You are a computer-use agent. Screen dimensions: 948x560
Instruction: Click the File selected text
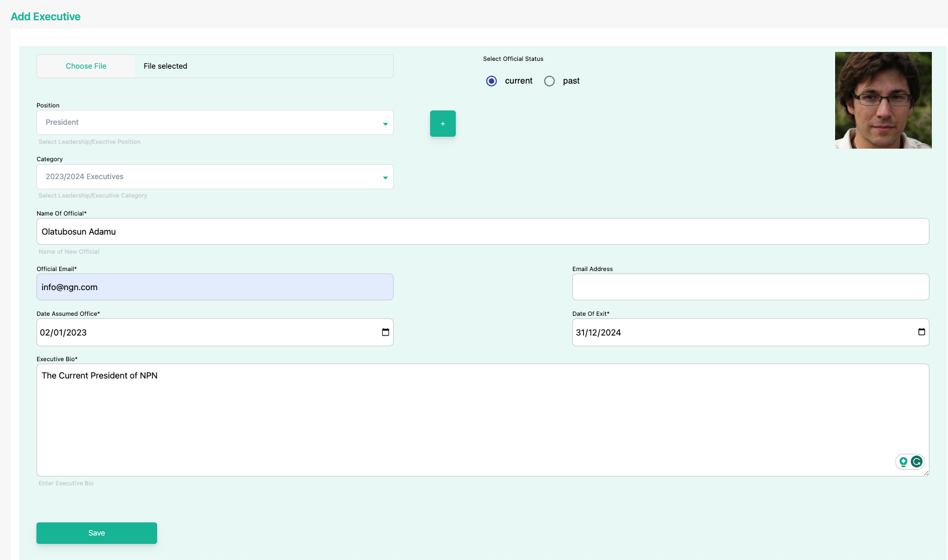165,66
